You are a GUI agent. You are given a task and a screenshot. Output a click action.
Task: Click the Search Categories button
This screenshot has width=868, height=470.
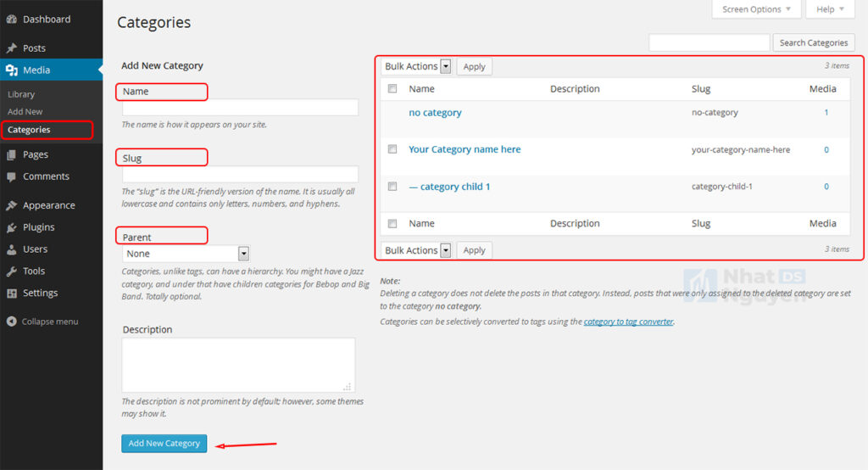814,42
